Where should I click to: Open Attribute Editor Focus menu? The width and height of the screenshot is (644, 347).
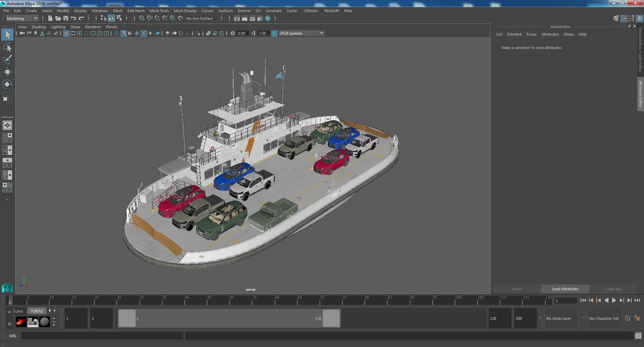[x=531, y=34]
